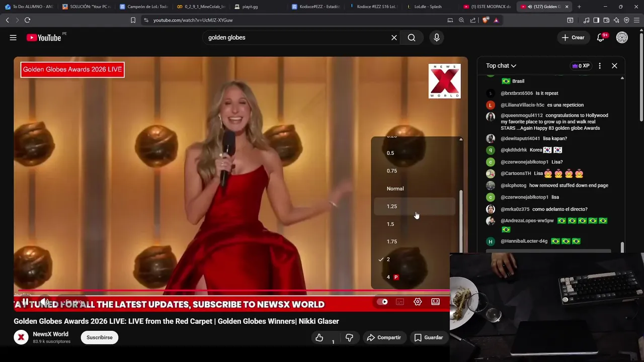The height and width of the screenshot is (362, 644).
Task: Select the checked 2 speed option
Action: pyautogui.click(x=415, y=259)
